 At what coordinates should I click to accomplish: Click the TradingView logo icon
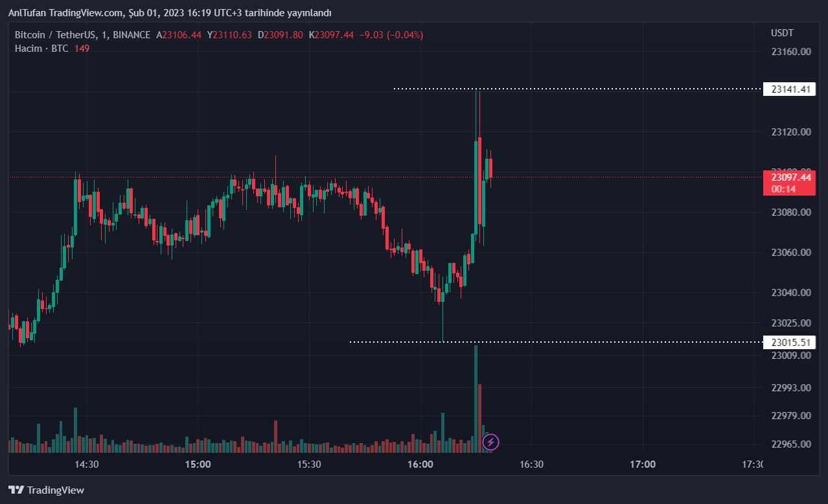[x=16, y=490]
